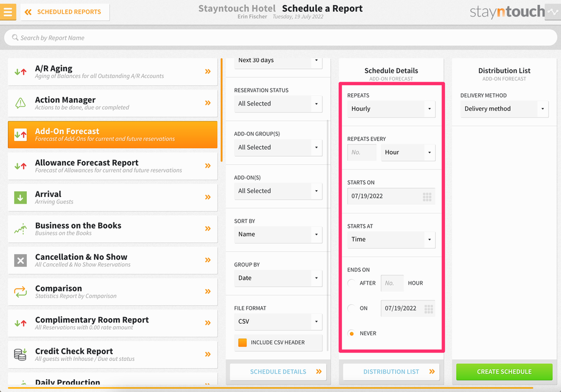561x392 pixels.
Task: Click the activity pulse icon at top right
Action: [553, 12]
